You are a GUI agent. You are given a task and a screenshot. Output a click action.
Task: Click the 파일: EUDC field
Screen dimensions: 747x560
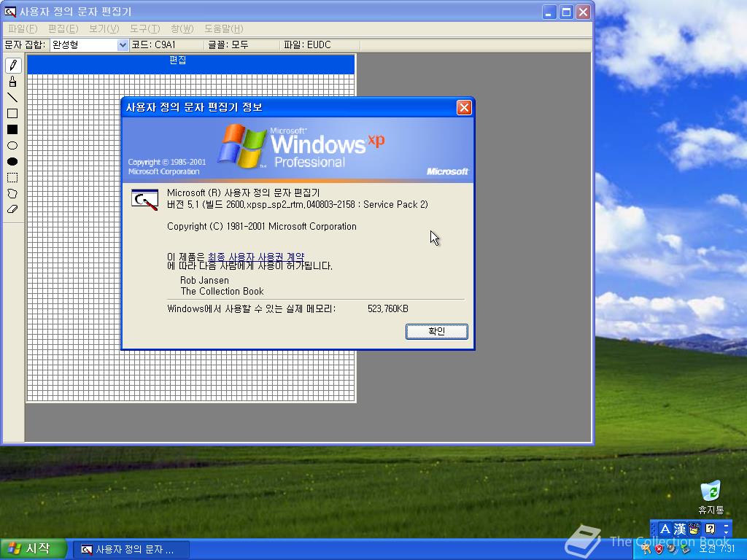coord(320,45)
